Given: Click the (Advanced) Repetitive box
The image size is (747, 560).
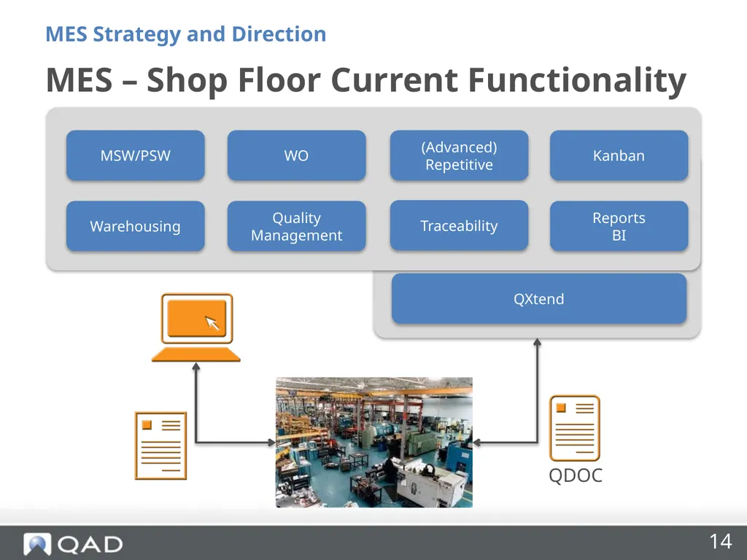Looking at the screenshot, I should pyautogui.click(x=459, y=155).
